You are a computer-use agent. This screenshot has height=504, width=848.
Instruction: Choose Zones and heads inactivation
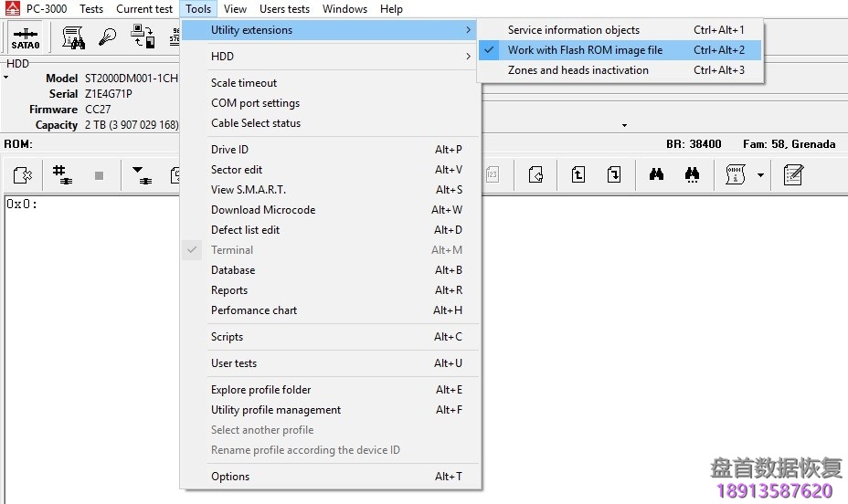(x=578, y=70)
